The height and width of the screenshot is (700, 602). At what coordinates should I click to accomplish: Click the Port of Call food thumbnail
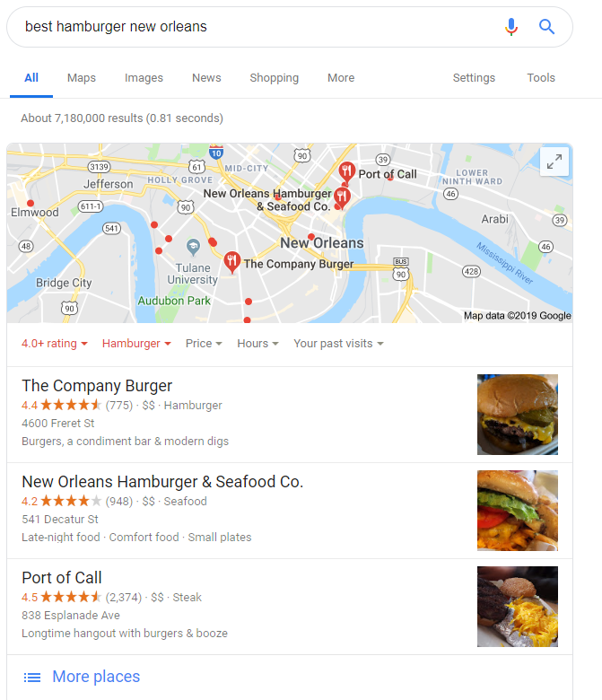[517, 607]
